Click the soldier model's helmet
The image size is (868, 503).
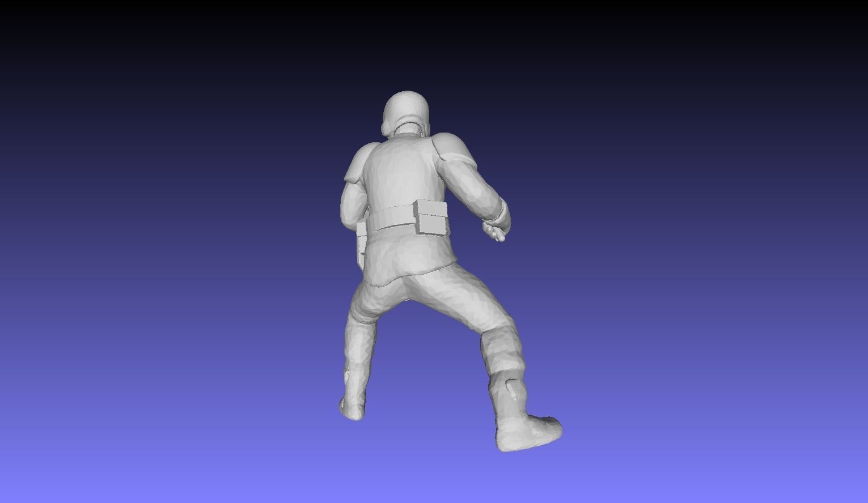point(406,113)
